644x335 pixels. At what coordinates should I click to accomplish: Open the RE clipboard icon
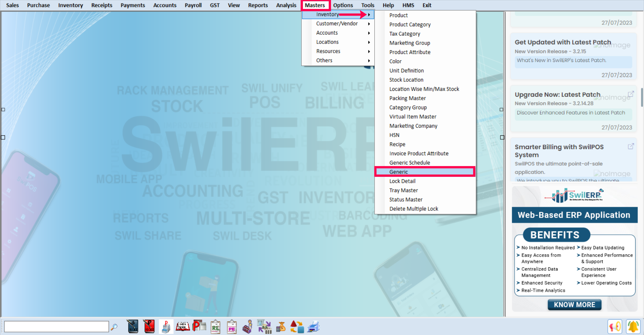(x=215, y=327)
